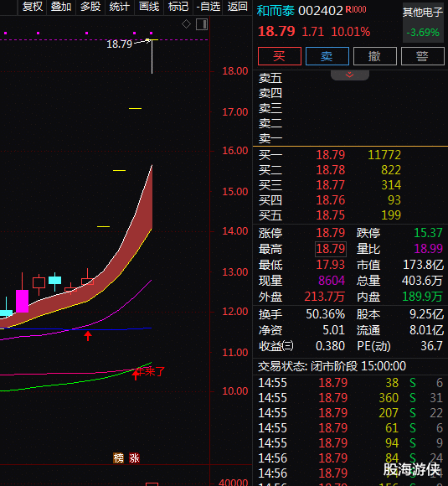Click 净资 value 5.01

point(333,330)
